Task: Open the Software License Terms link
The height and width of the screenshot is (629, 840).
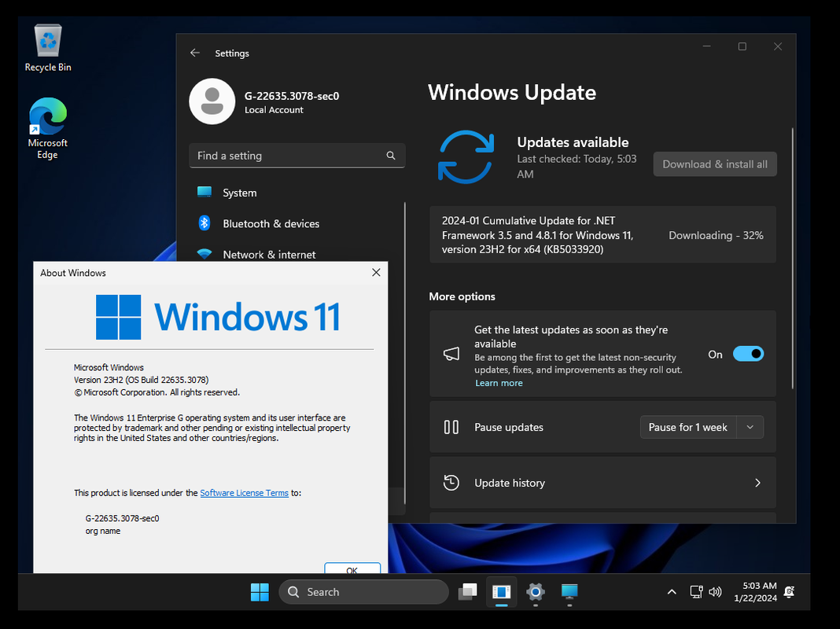Action: pos(245,493)
